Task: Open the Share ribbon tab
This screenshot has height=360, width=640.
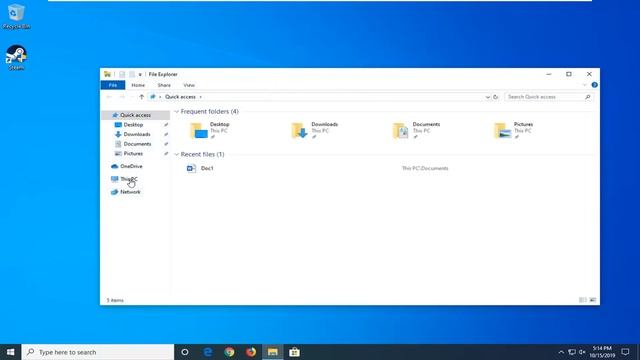Action: click(164, 85)
